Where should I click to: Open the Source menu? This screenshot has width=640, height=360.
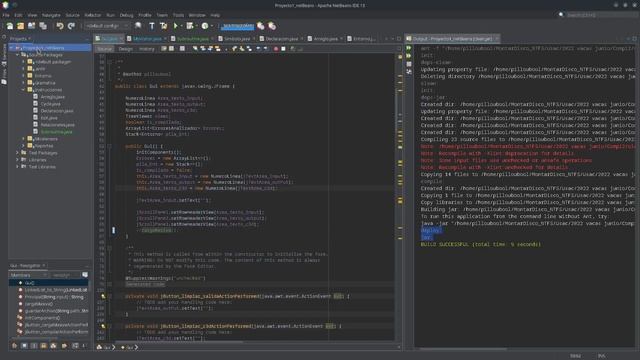pyautogui.click(x=73, y=15)
